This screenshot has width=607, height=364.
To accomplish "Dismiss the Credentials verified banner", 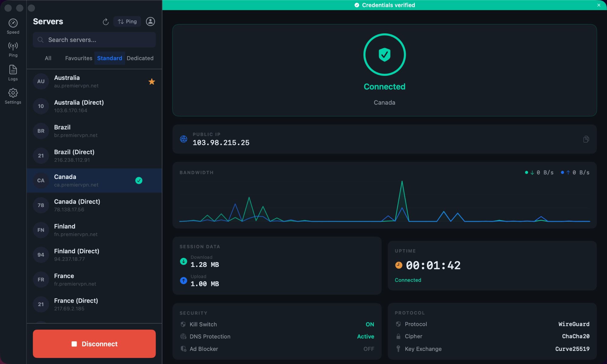I will 598,5.
